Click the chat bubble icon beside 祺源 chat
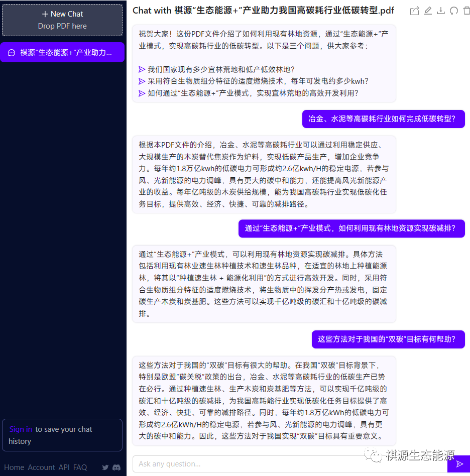 12,53
